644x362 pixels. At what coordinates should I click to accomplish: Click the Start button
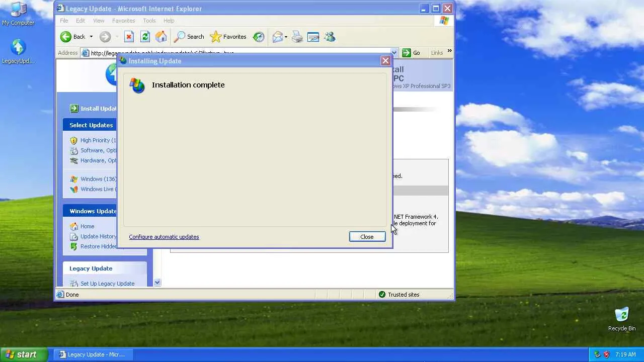[24, 354]
